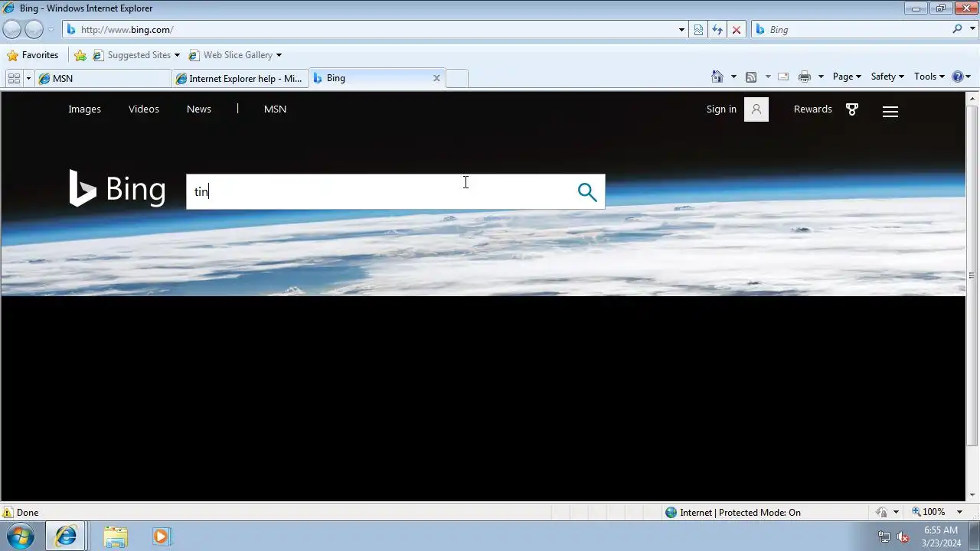Open the Rewards link

[x=813, y=109]
